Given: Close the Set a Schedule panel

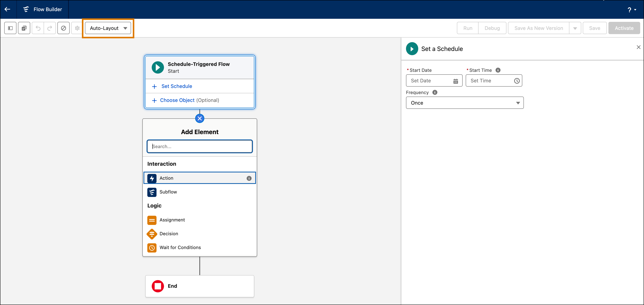Looking at the screenshot, I should pyautogui.click(x=638, y=47).
